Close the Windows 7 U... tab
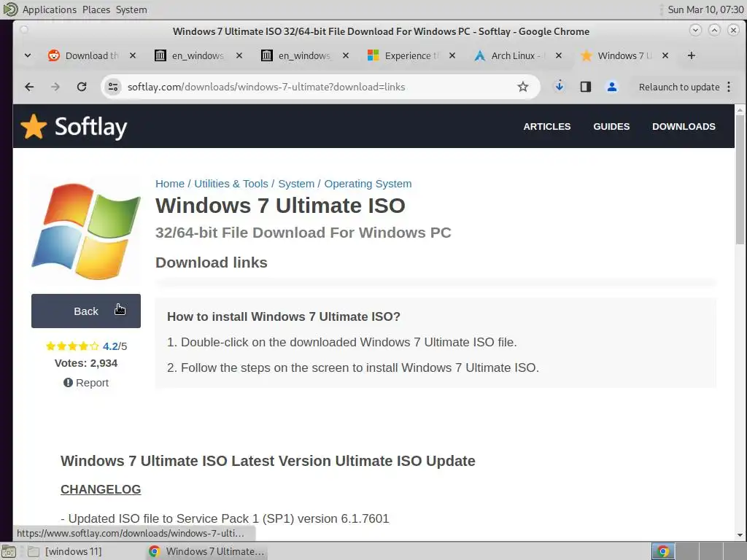This screenshot has height=560, width=747. click(665, 55)
